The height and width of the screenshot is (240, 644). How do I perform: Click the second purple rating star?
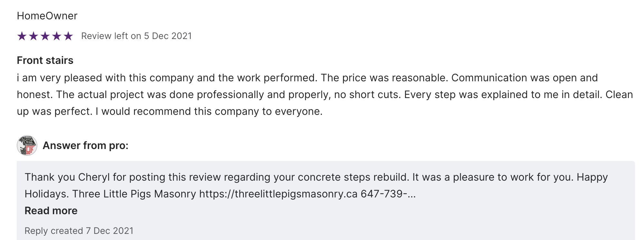33,36
